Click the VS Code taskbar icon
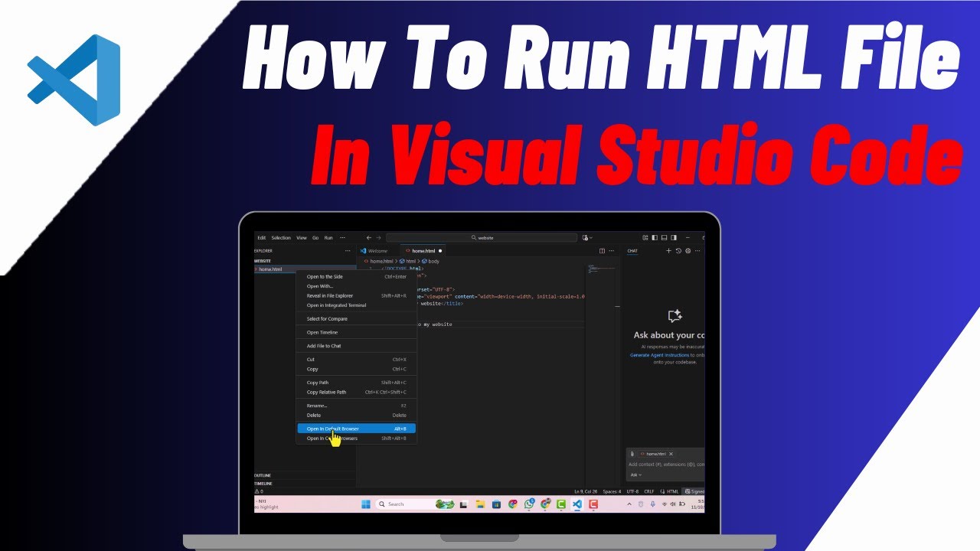Screen dimensions: 980x551 577,504
